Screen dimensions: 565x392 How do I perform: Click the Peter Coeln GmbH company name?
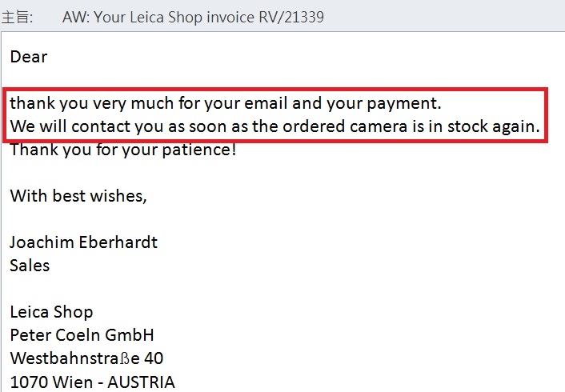(82, 335)
